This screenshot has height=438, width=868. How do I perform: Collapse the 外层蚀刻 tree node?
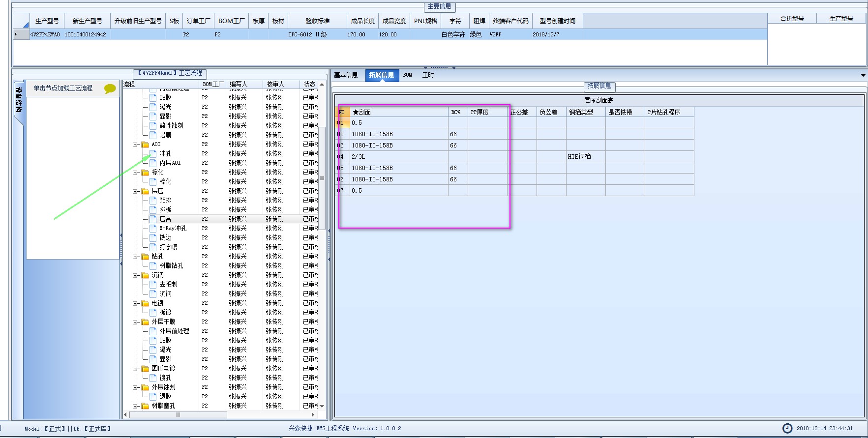coord(135,387)
